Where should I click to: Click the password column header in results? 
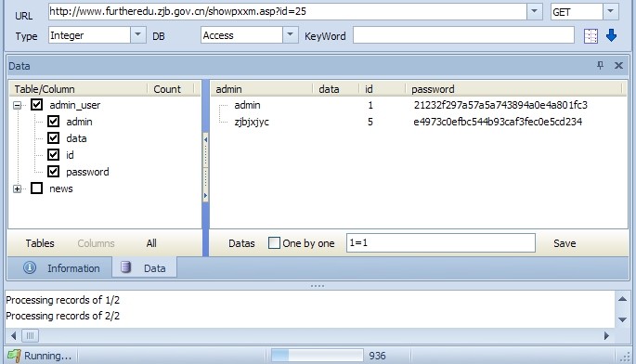click(433, 89)
